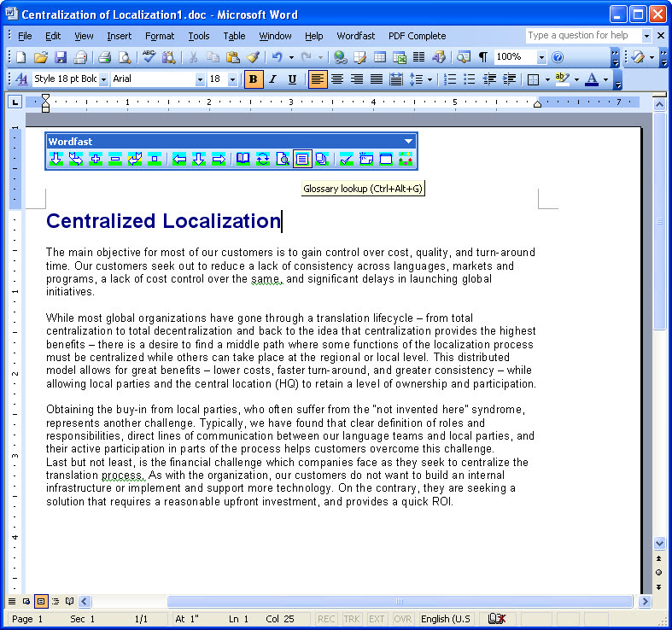Click the Wordfast right-arrow placeable icon

pos(219,159)
